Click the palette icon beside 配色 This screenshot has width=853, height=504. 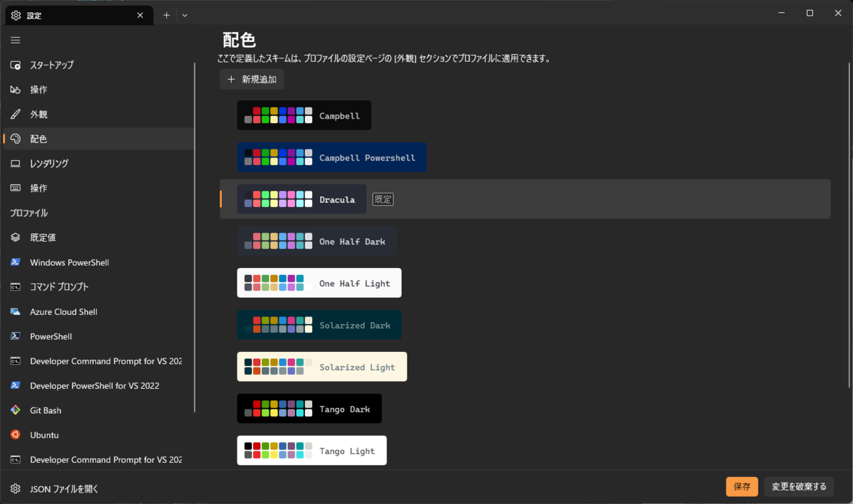coord(16,139)
